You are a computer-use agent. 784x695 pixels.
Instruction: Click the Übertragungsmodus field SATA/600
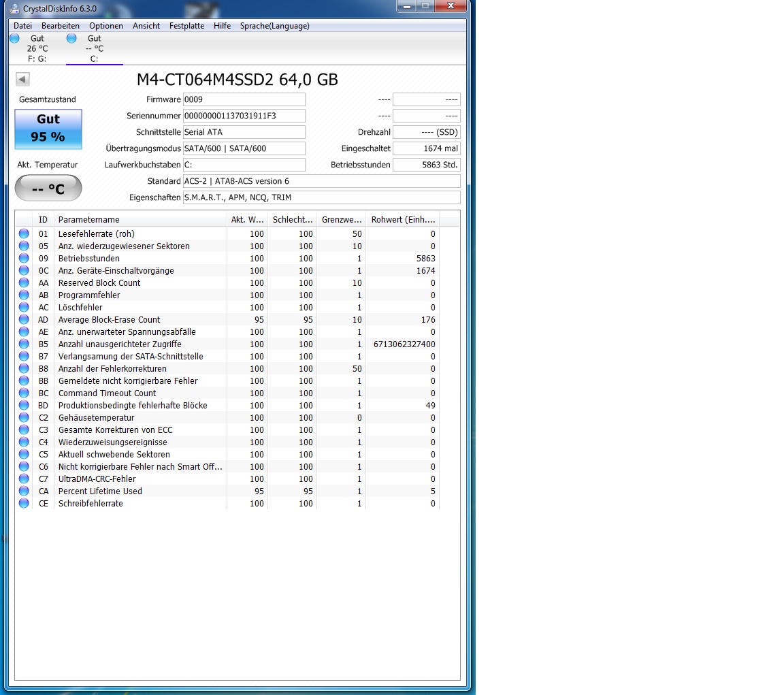tap(244, 148)
